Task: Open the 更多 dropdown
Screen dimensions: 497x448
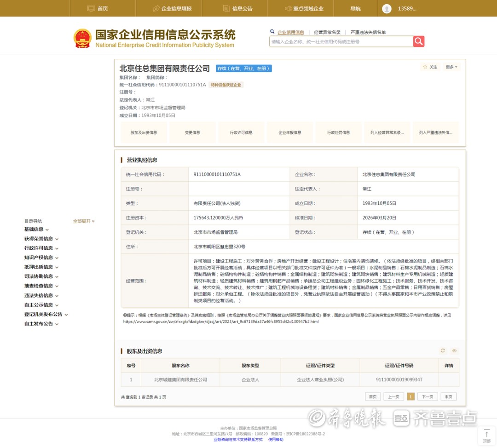Action: coord(451,67)
